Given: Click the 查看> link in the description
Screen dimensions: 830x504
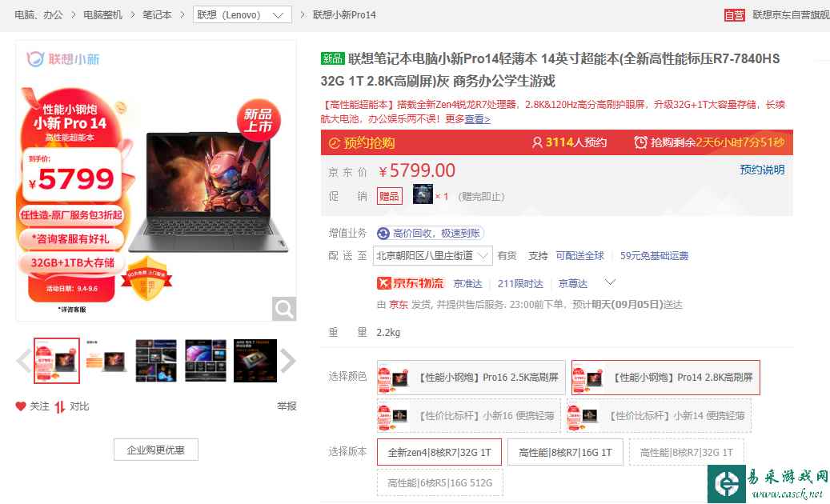Looking at the screenshot, I should (x=478, y=119).
